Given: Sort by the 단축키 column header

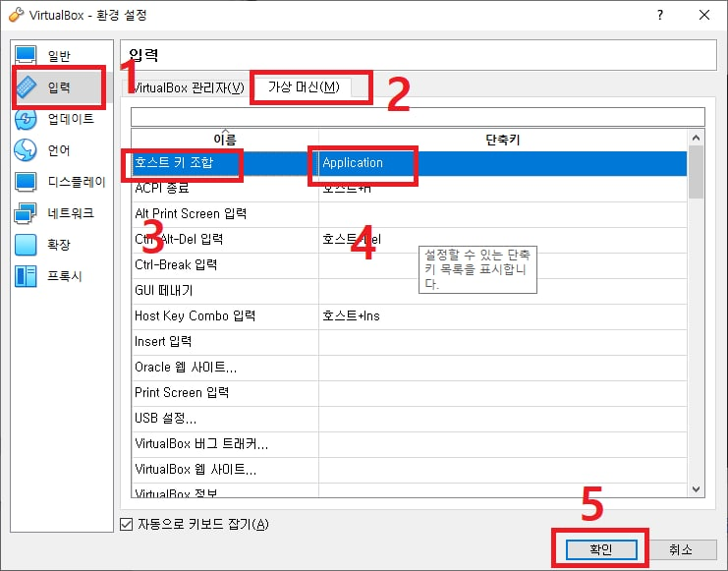Looking at the screenshot, I should tap(503, 140).
